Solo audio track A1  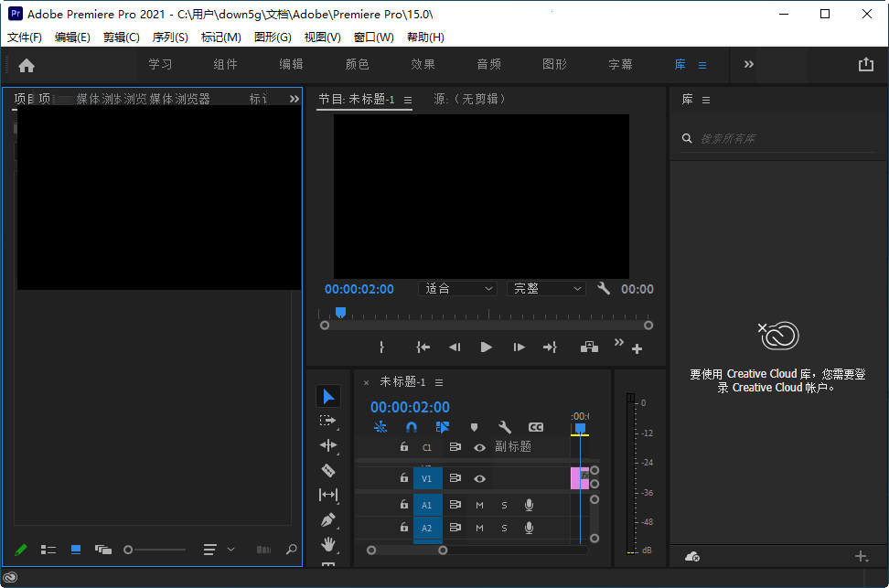(504, 505)
